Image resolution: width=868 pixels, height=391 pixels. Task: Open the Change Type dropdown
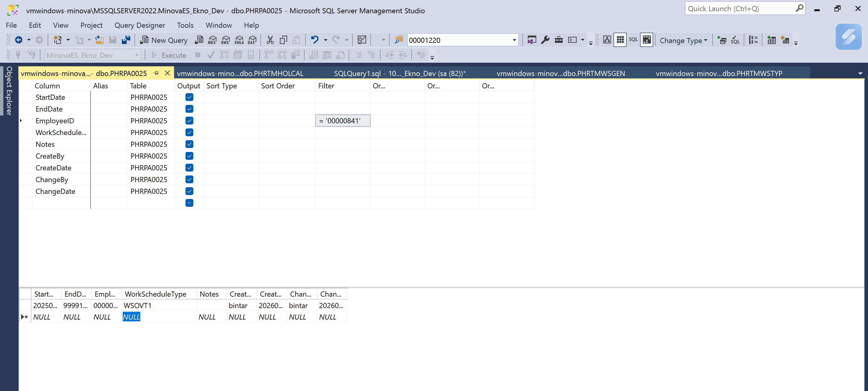pyautogui.click(x=683, y=40)
